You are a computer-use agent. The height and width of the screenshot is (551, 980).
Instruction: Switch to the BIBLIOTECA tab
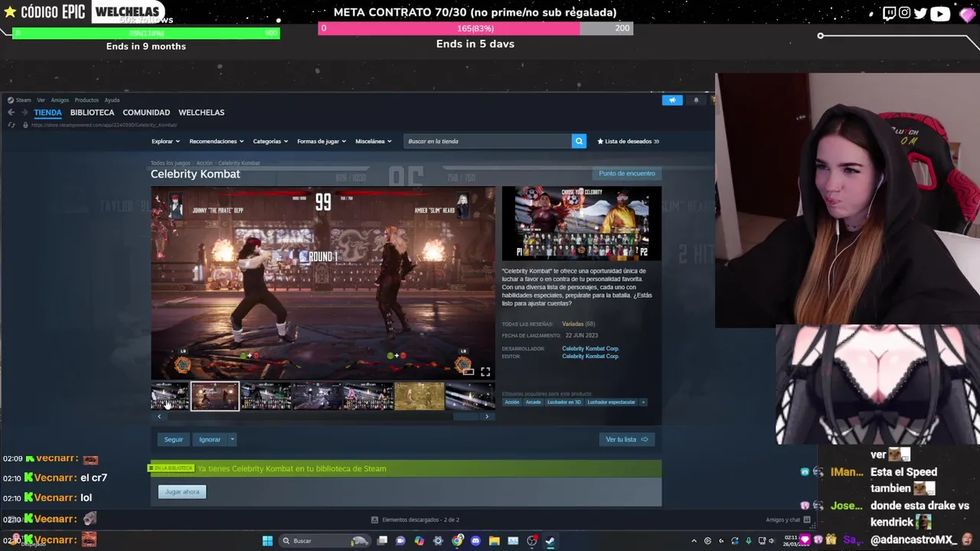tap(92, 112)
